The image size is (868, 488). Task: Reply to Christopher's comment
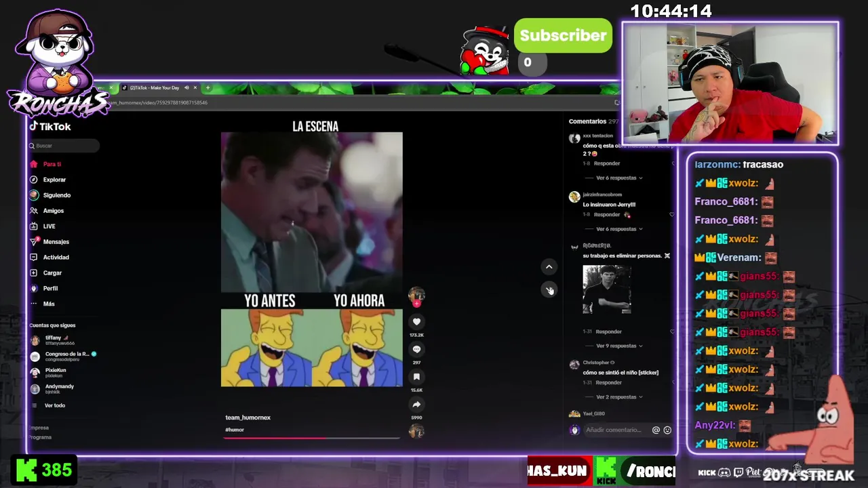(608, 383)
